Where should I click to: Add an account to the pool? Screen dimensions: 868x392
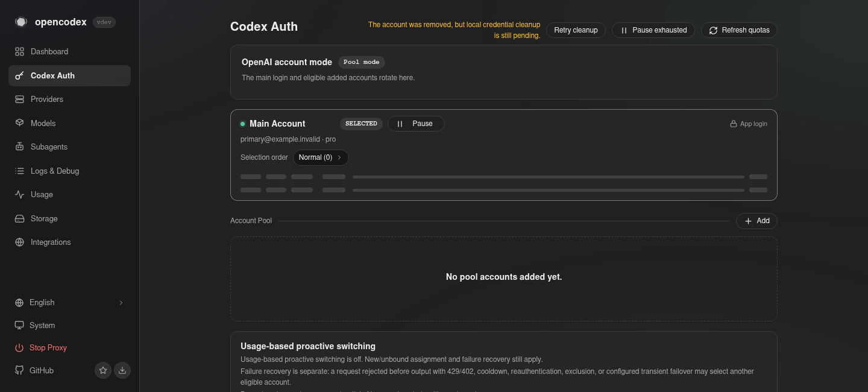pyautogui.click(x=756, y=221)
